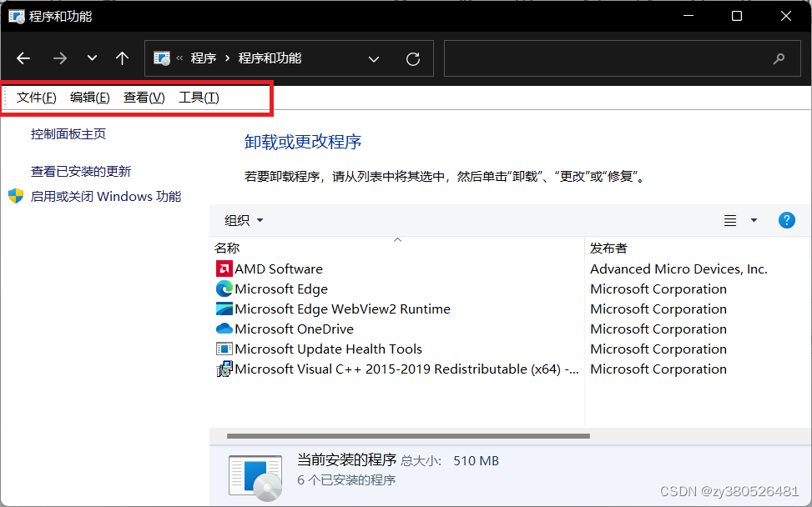Open the 编辑(E) menu
This screenshot has height=507, width=812.
point(90,98)
